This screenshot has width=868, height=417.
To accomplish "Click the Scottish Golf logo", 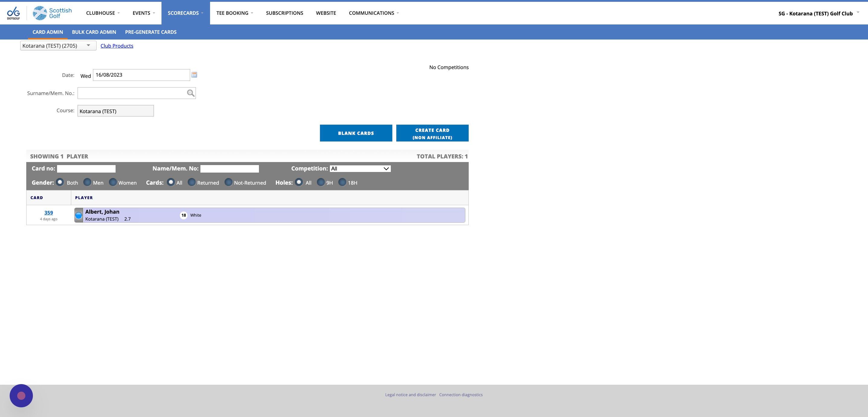I will pos(52,13).
